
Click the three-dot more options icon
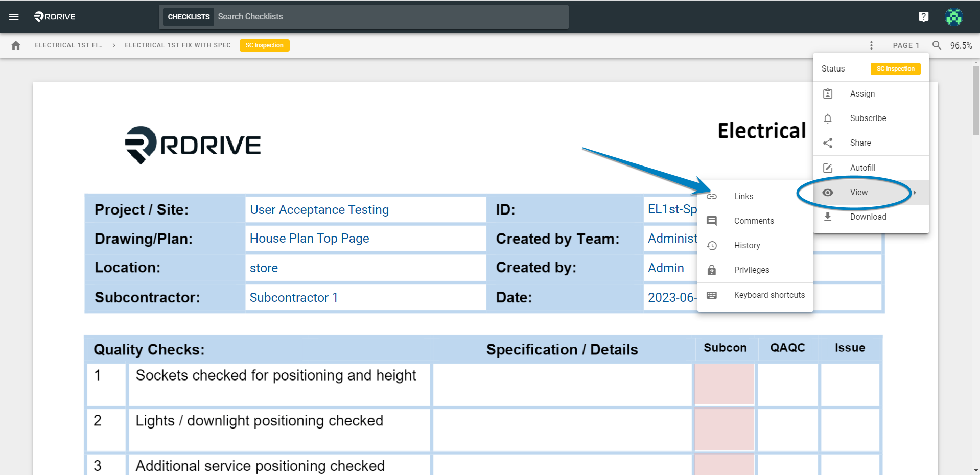point(871,45)
